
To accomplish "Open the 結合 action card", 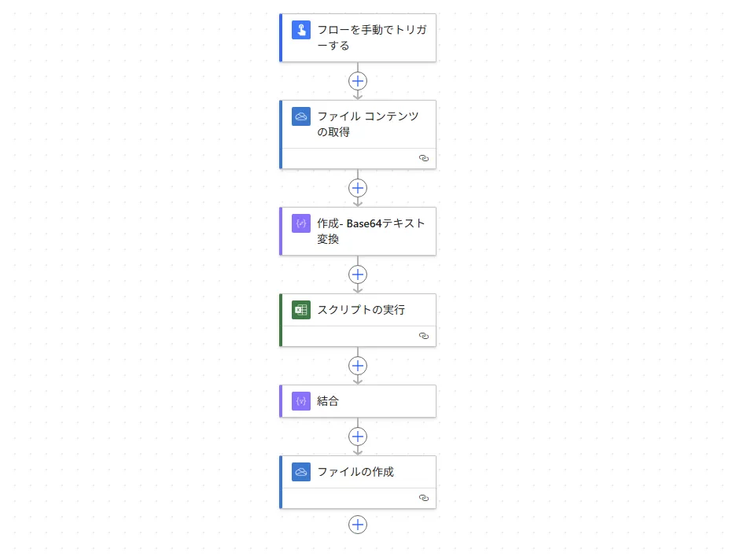I will (358, 401).
